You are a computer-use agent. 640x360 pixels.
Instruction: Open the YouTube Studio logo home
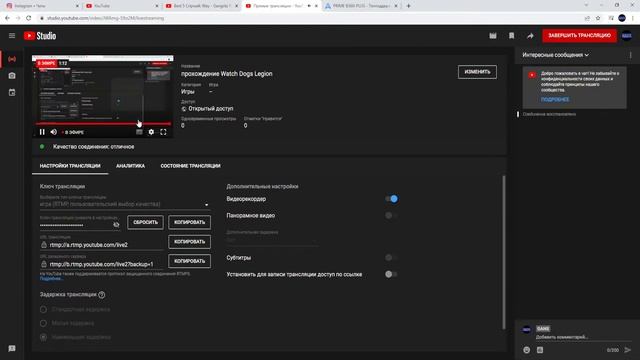40,36
